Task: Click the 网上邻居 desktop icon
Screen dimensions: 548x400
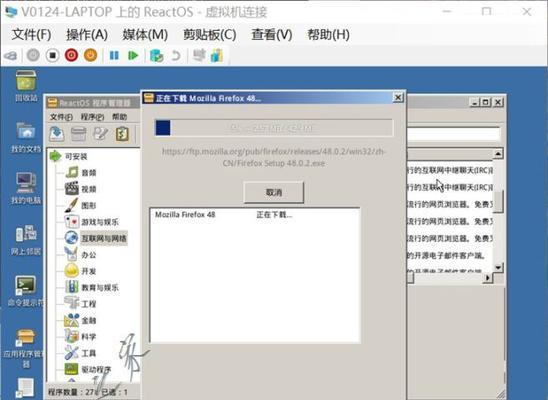Action: coord(26,240)
